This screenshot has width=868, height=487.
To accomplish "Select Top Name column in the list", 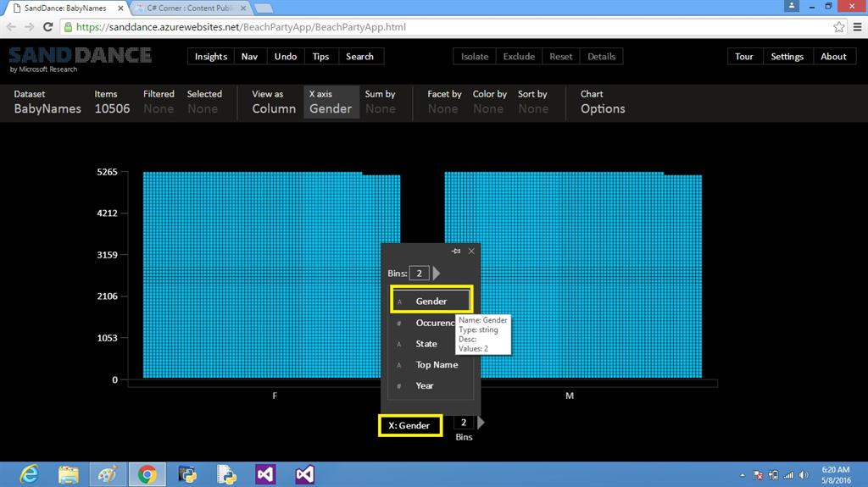I will 431,365.
